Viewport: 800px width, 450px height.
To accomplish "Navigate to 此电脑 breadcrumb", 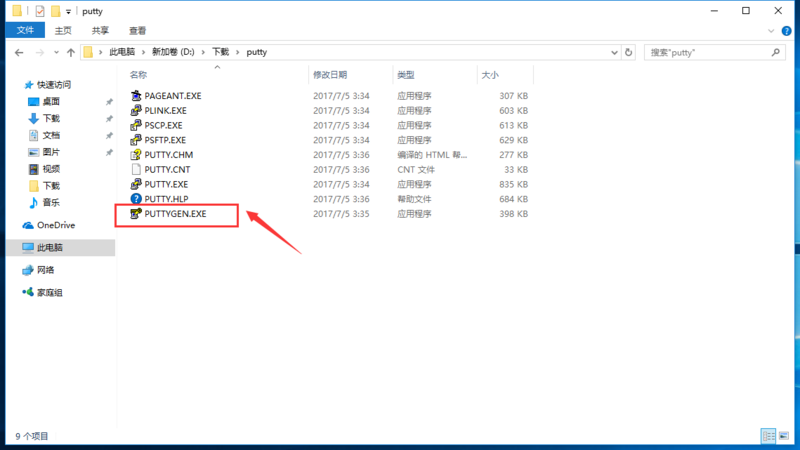I will click(122, 52).
